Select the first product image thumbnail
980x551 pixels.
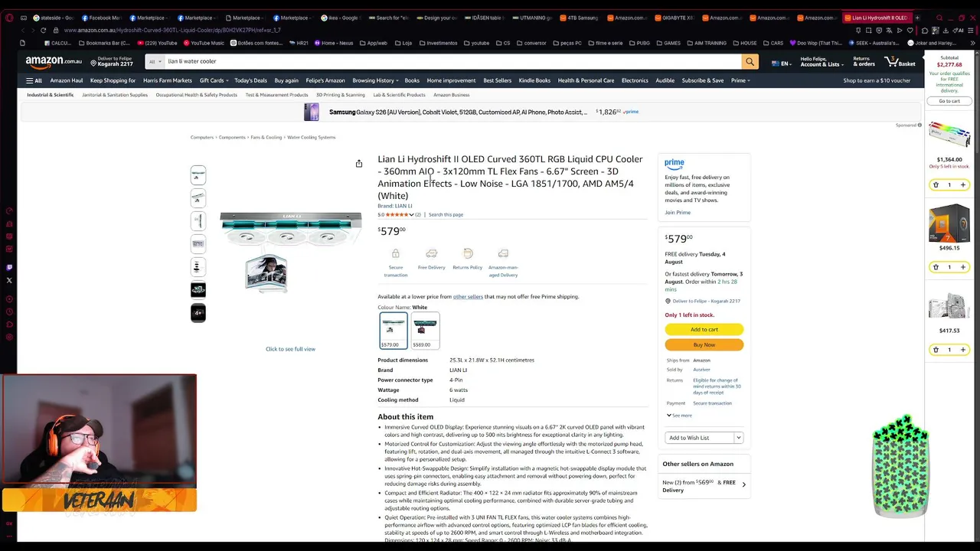[198, 175]
